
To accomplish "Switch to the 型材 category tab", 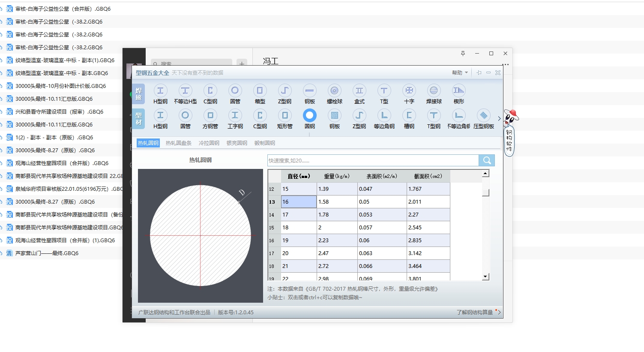I will [138, 119].
